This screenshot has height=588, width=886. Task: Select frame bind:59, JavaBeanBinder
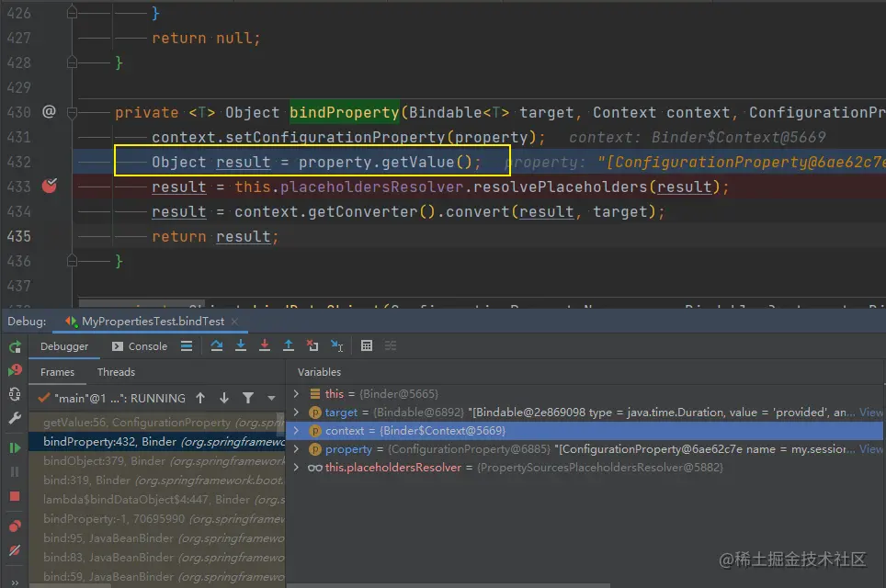(x=157, y=577)
